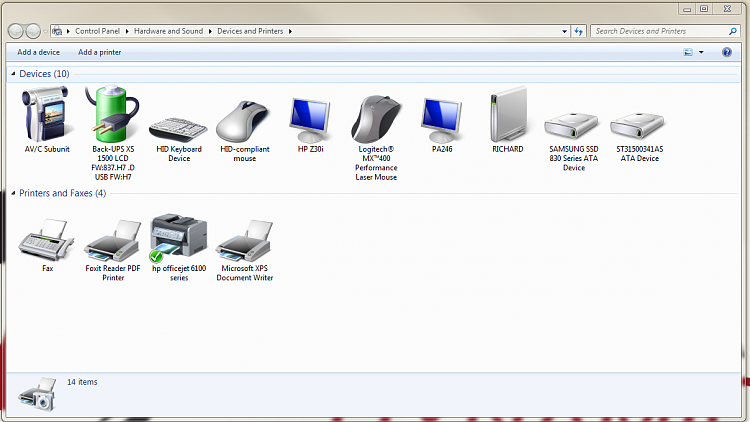
Task: Select the RICHARD computer icon
Action: [508, 115]
